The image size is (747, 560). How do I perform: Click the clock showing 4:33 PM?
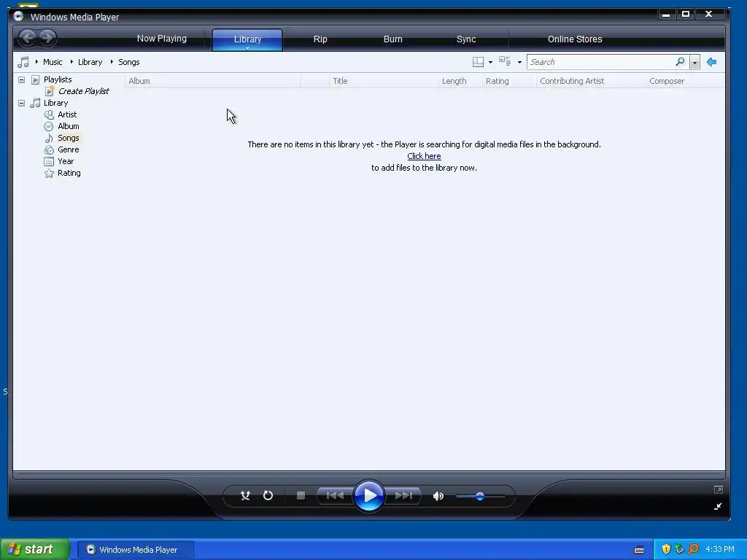coord(720,550)
